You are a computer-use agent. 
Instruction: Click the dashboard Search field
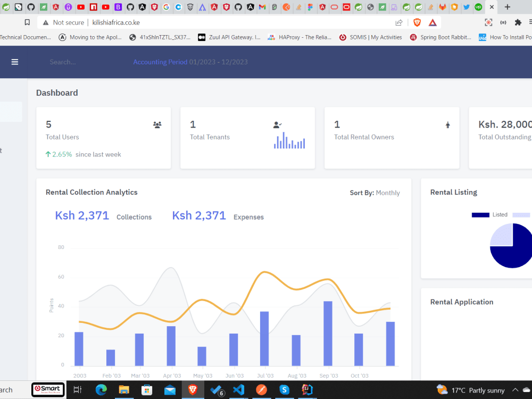(x=63, y=62)
